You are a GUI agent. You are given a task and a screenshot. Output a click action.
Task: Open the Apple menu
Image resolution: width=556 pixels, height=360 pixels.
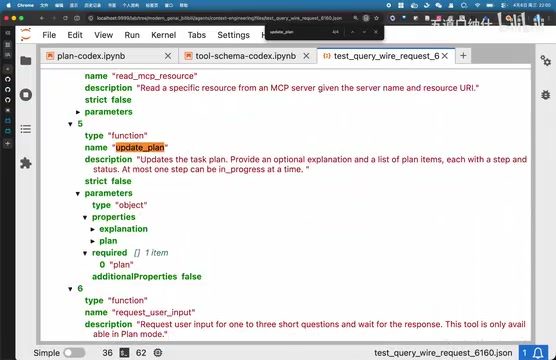click(9, 5)
